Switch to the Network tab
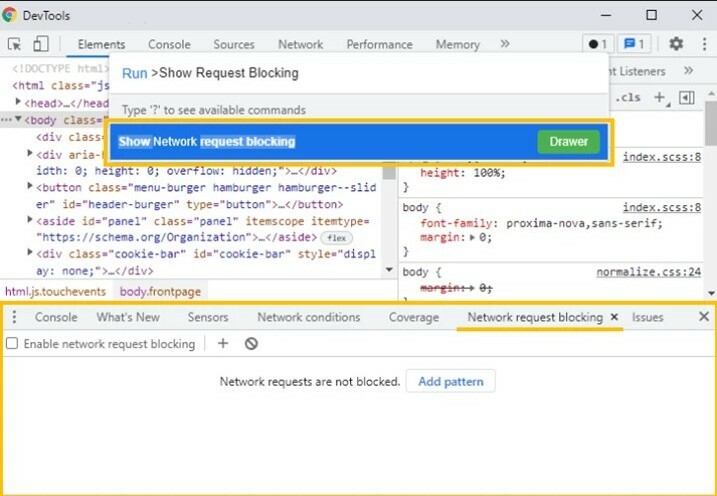 click(300, 44)
